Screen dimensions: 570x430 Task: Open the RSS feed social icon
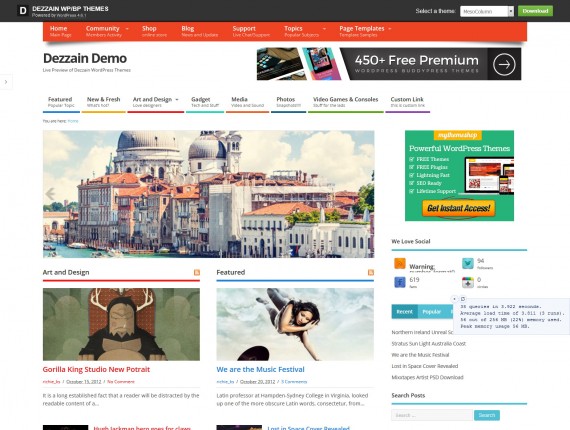coord(400,264)
